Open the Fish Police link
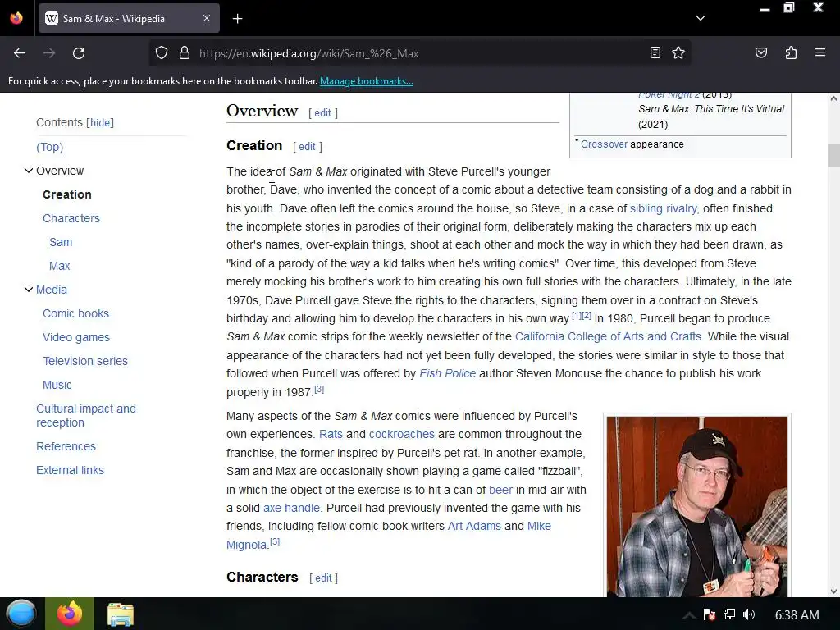 (x=447, y=373)
